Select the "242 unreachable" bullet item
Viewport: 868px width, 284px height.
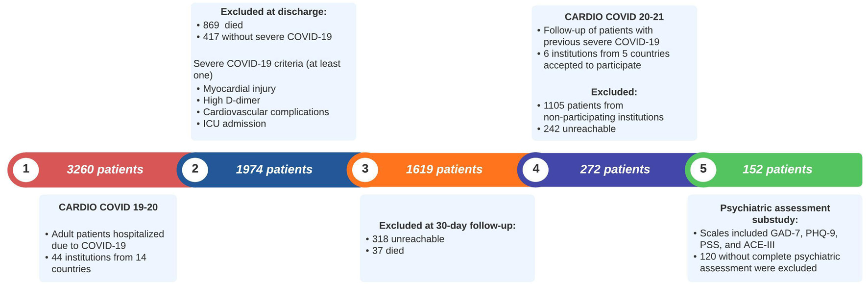pos(579,129)
